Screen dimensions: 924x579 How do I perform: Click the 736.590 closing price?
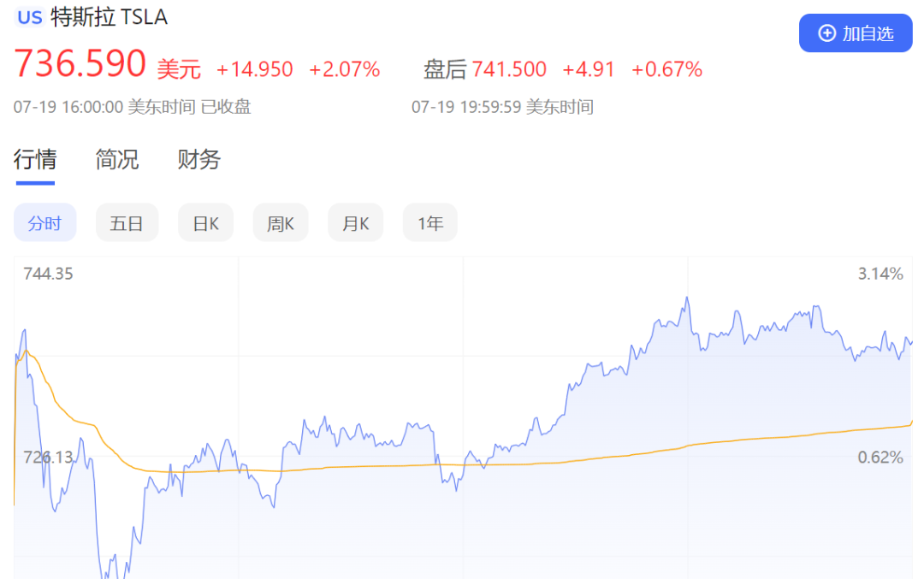coord(80,65)
